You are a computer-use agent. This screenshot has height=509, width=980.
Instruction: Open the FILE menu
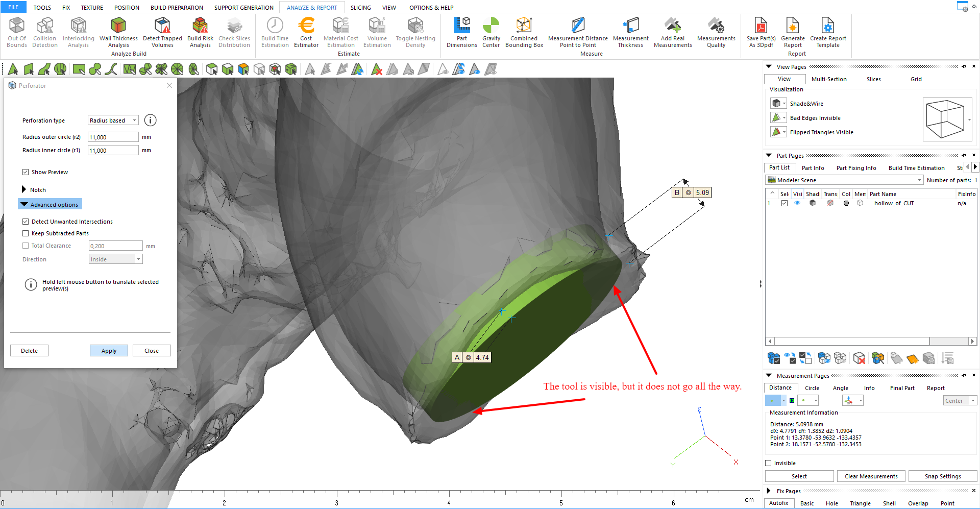coord(13,7)
